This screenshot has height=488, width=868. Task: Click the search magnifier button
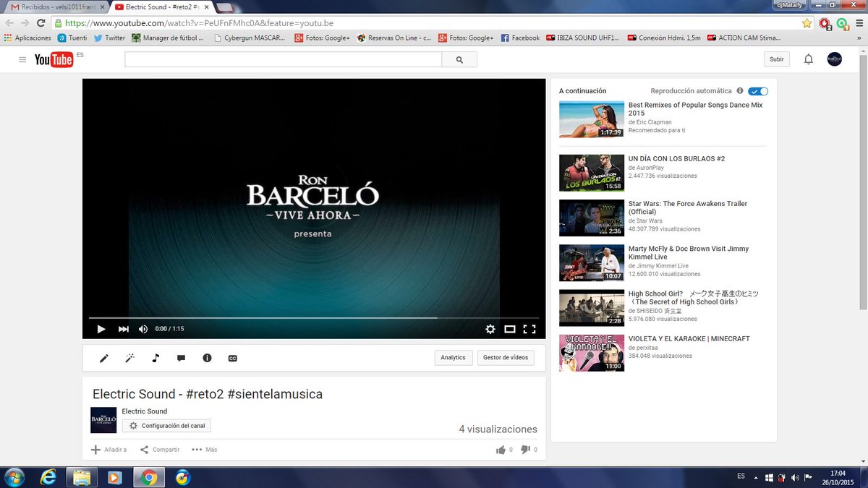459,59
